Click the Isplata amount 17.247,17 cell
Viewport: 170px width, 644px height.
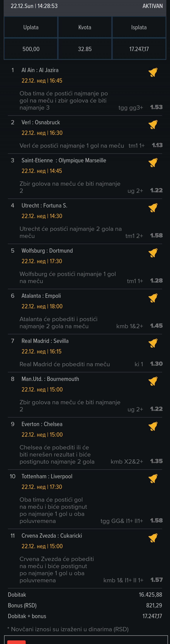[139, 49]
